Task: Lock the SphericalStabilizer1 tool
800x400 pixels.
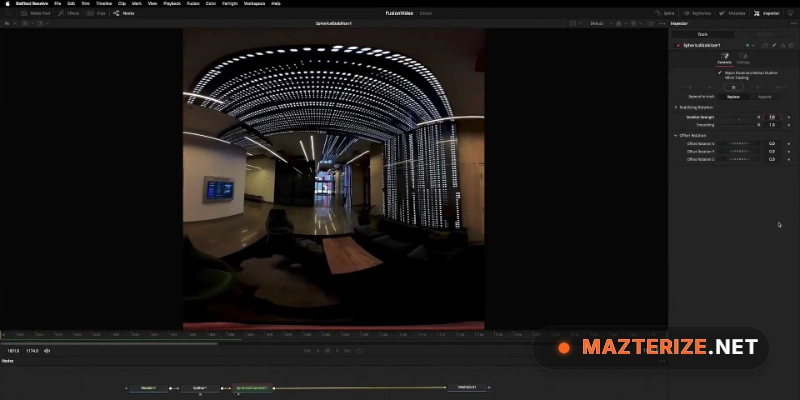Action: (782, 45)
